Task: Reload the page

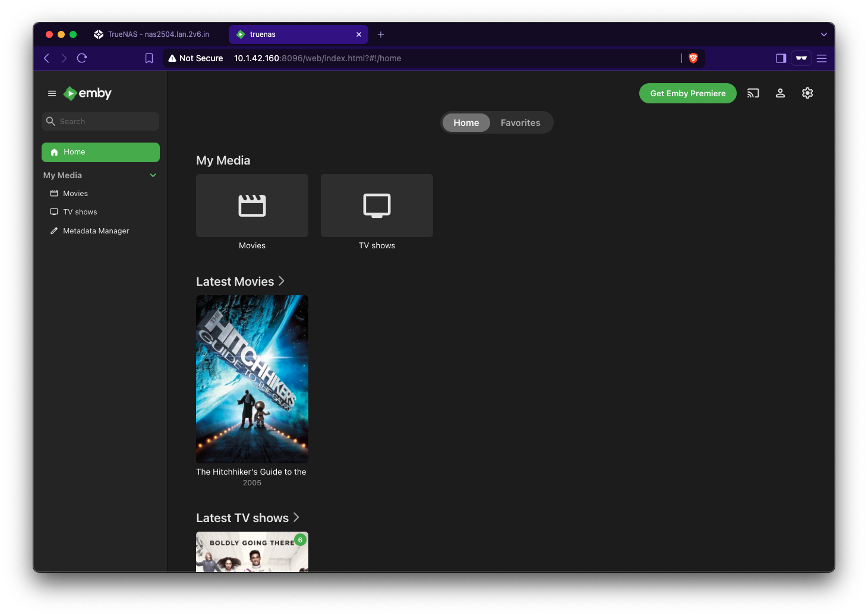Action: pos(82,58)
